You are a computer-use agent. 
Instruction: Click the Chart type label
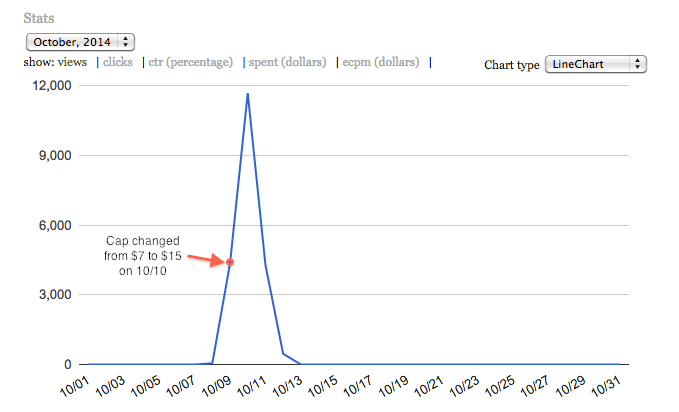[512, 65]
